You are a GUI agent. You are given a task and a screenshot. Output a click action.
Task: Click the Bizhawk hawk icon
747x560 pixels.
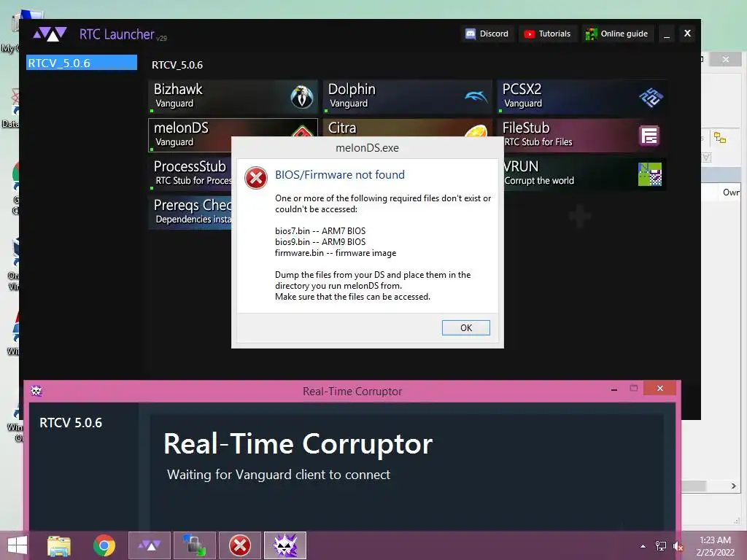click(301, 97)
